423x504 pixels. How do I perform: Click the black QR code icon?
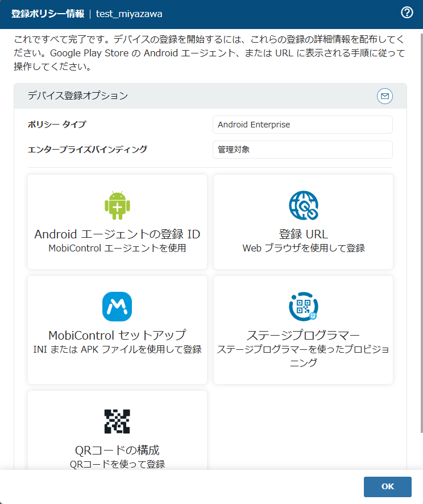pos(117,421)
